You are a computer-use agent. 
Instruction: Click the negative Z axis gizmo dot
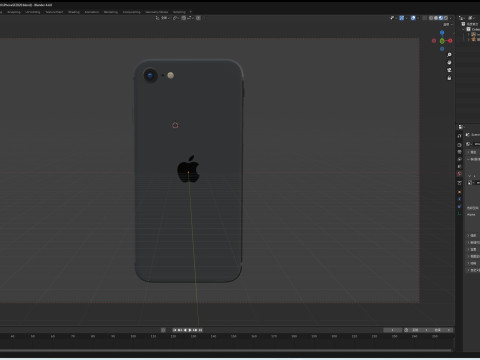click(x=442, y=49)
